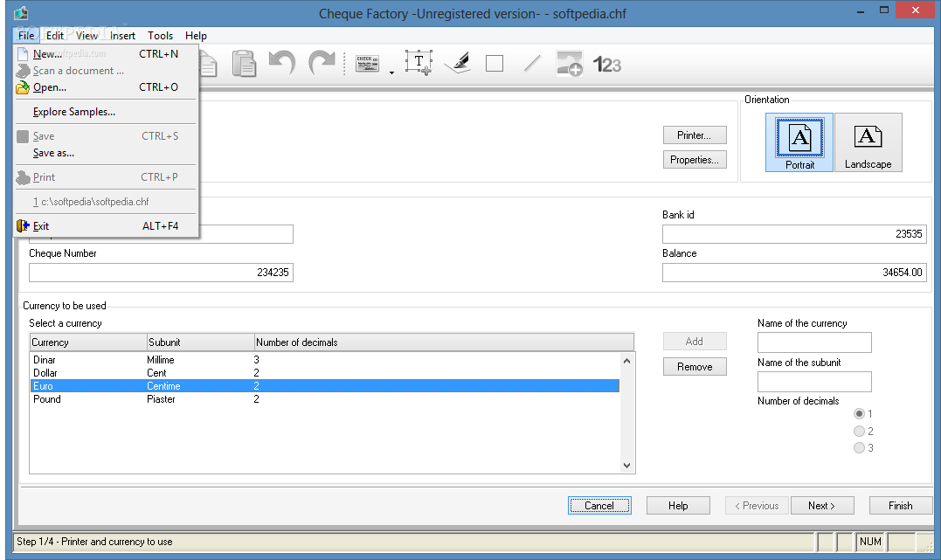Click the Open folder icon in menu
Screen dimensions: 941x560
point(23,87)
